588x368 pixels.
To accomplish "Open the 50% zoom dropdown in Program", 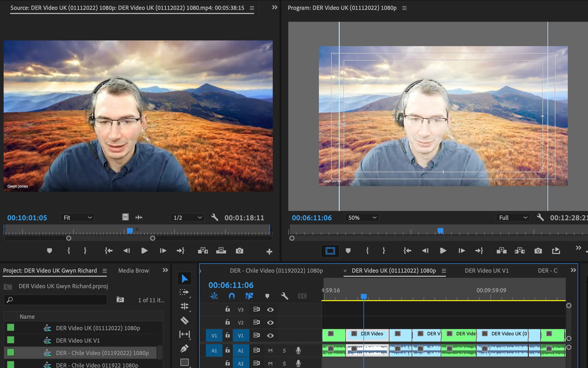I will point(362,218).
